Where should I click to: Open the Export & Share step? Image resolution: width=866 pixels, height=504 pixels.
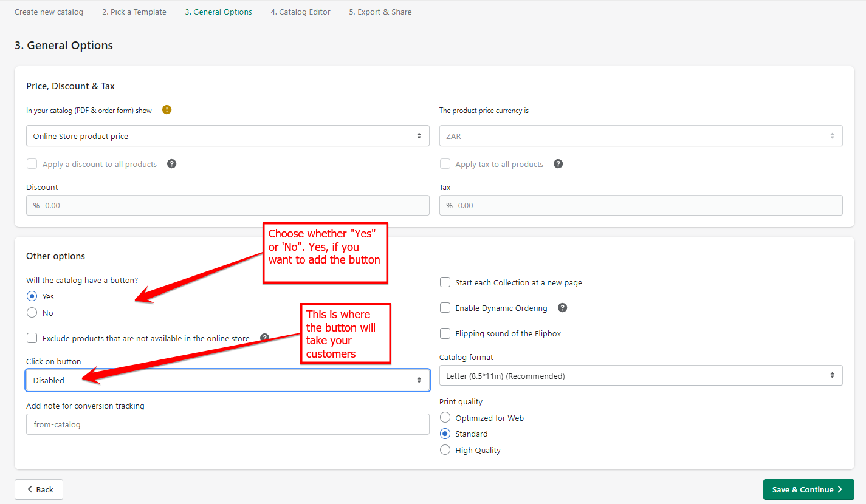click(x=380, y=12)
